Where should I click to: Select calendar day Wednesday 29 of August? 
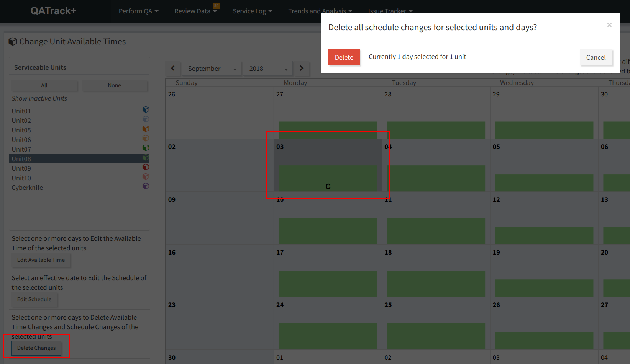pyautogui.click(x=544, y=113)
